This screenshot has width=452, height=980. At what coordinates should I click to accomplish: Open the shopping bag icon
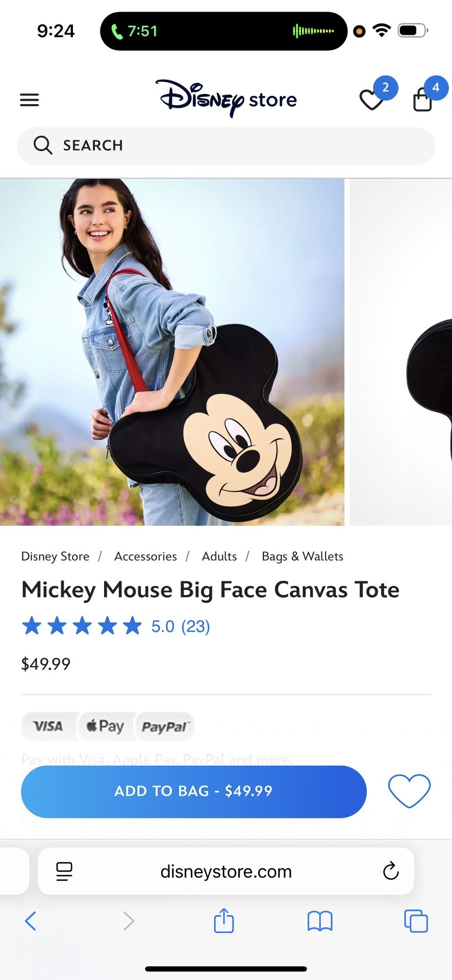(422, 99)
